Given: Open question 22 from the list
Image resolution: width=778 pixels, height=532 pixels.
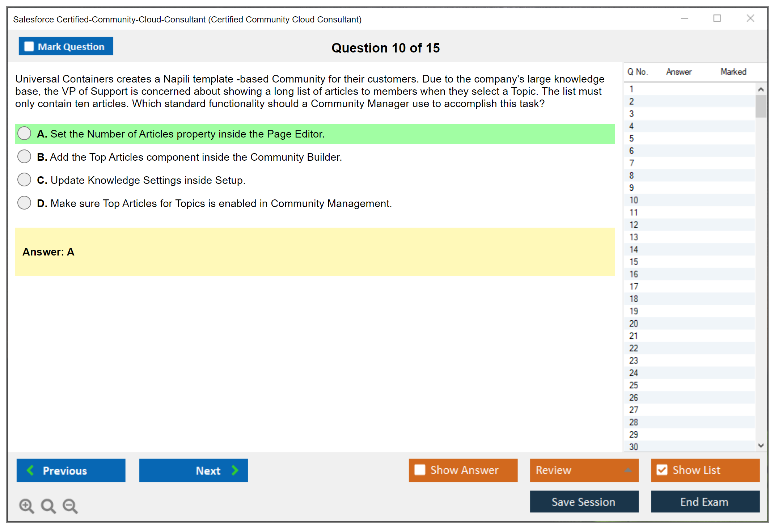Looking at the screenshot, I should (634, 348).
